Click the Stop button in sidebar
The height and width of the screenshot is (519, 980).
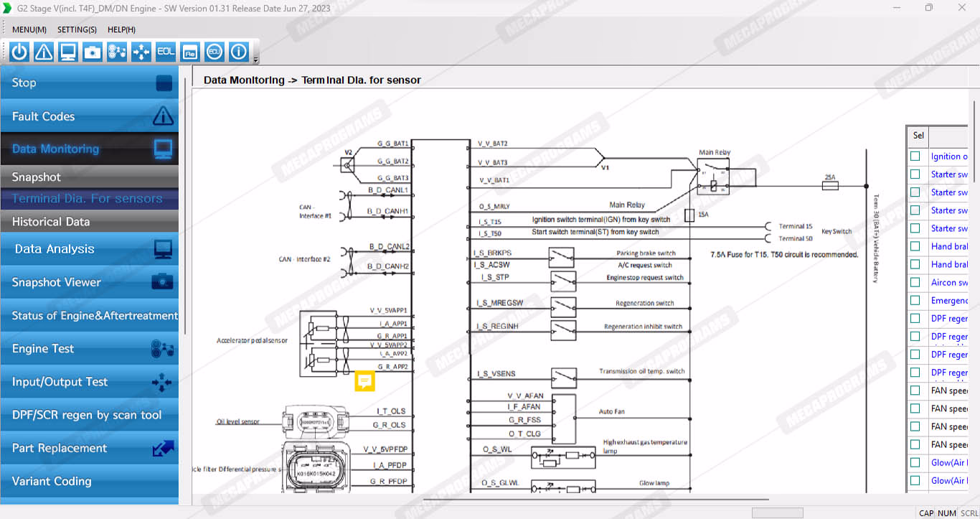pyautogui.click(x=89, y=83)
